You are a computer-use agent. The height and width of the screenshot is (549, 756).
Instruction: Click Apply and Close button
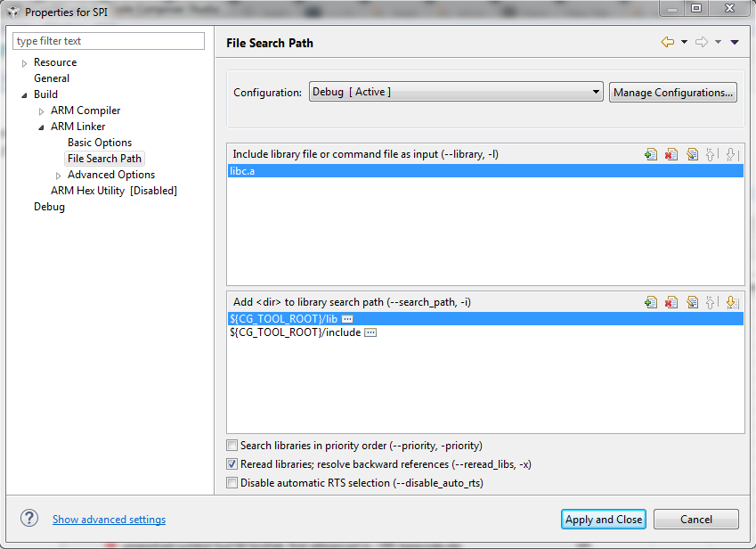(604, 519)
